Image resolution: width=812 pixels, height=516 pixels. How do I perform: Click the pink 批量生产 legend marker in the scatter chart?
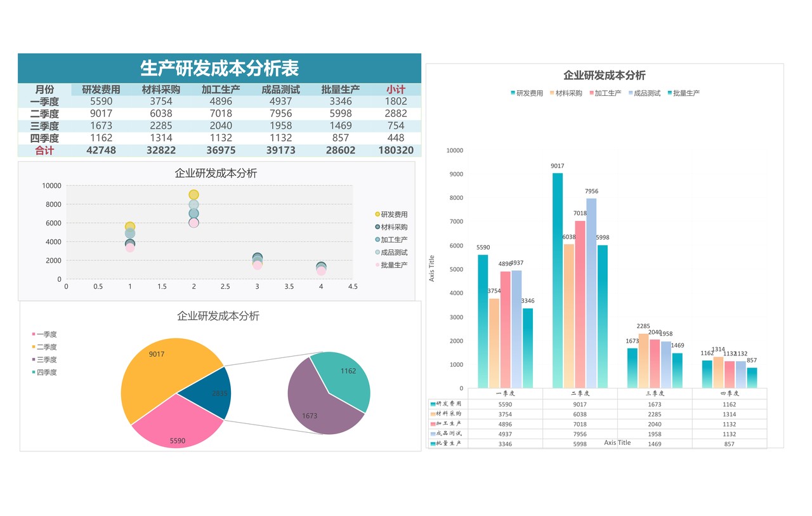coord(377,265)
